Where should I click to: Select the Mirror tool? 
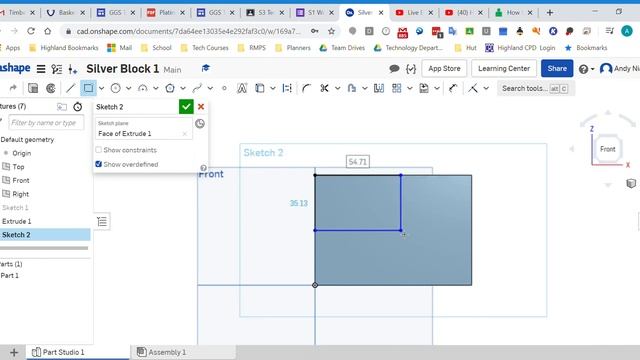tap(379, 88)
